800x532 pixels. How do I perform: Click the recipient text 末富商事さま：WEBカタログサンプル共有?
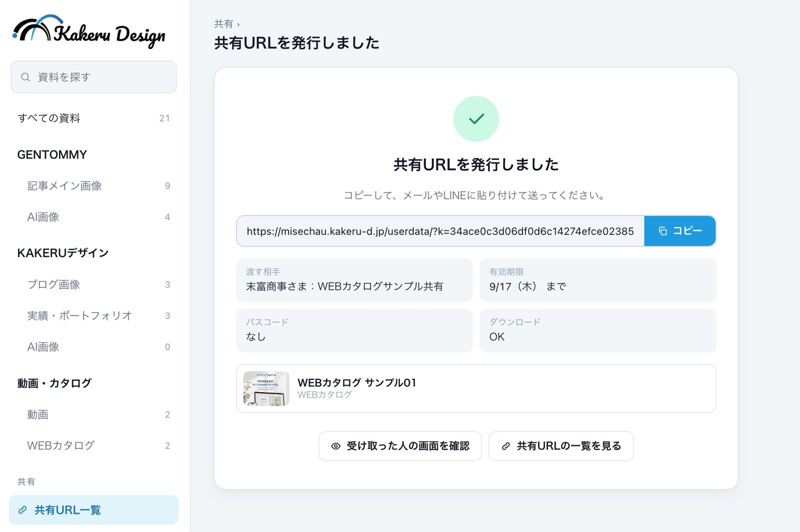coord(344,286)
